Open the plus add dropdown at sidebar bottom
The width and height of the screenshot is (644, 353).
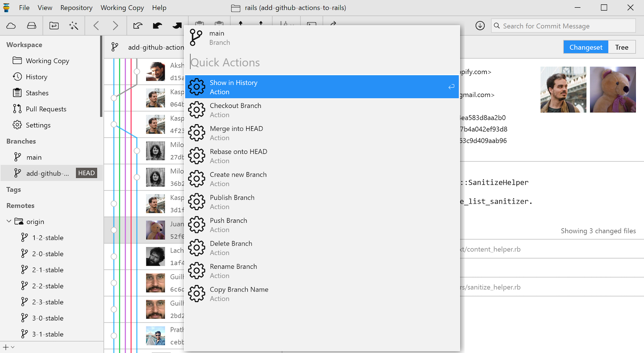tap(9, 347)
